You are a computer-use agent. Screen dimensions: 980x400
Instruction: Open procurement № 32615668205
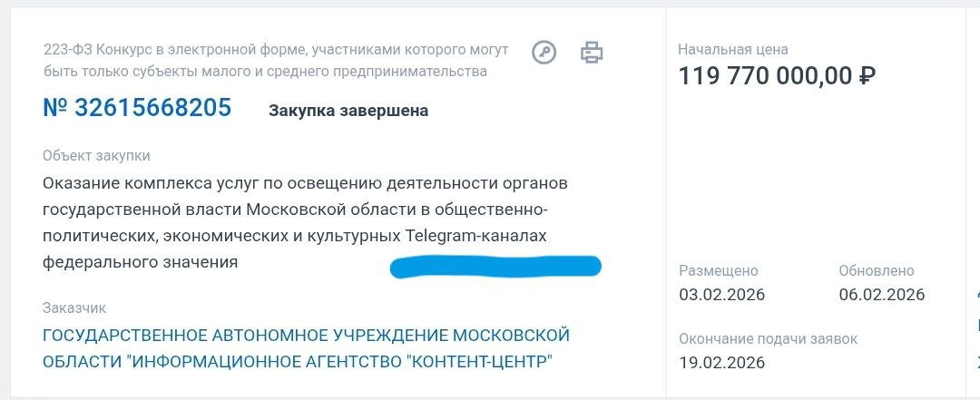click(x=137, y=108)
